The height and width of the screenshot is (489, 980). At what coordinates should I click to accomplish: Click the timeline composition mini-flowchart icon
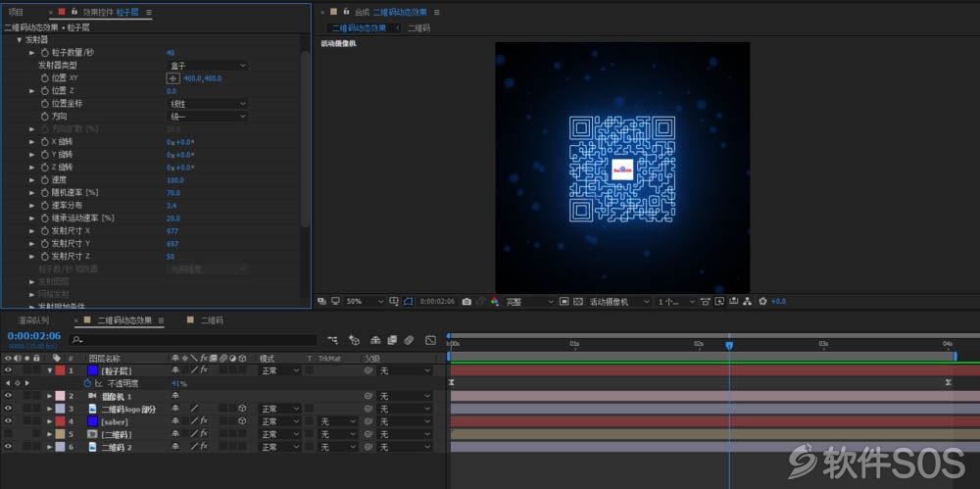click(x=332, y=340)
